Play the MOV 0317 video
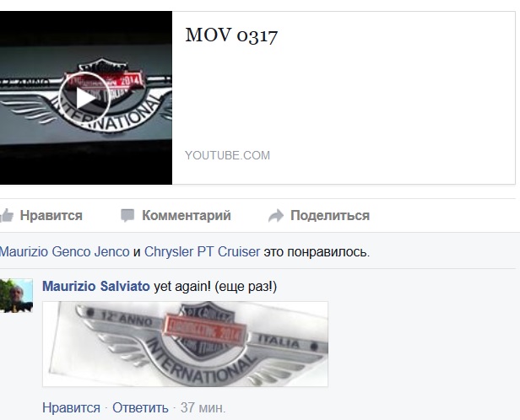Screen dimensions: 520x420 (84, 98)
